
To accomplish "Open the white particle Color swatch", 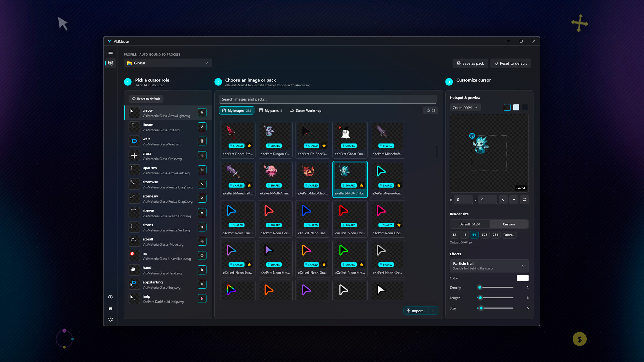I will click(522, 278).
